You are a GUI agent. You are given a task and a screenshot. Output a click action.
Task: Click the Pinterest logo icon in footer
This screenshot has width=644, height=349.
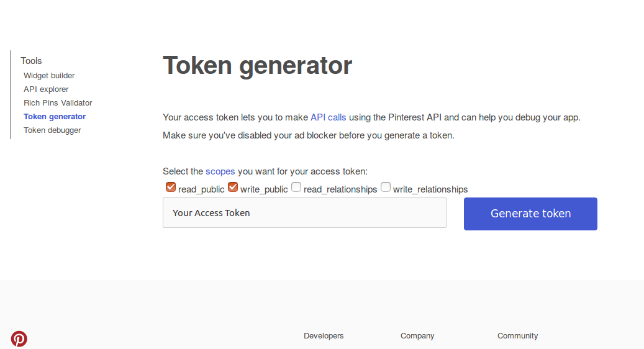19,338
